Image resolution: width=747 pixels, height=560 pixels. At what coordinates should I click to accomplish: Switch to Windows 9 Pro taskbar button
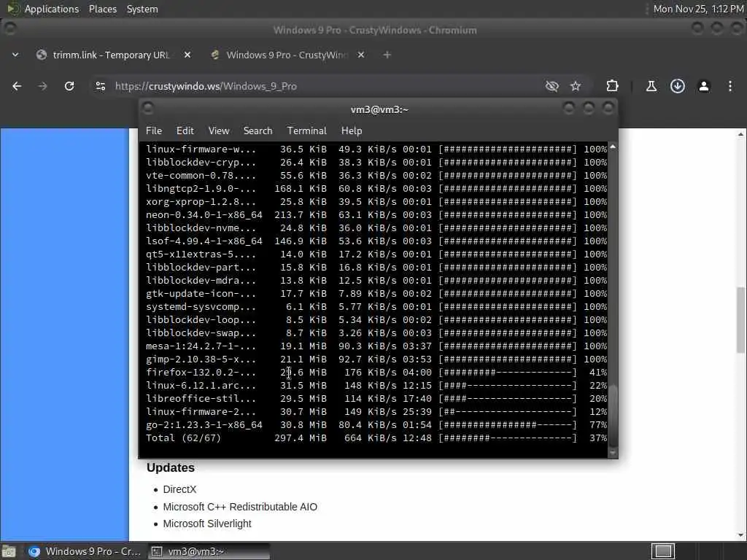click(85, 551)
